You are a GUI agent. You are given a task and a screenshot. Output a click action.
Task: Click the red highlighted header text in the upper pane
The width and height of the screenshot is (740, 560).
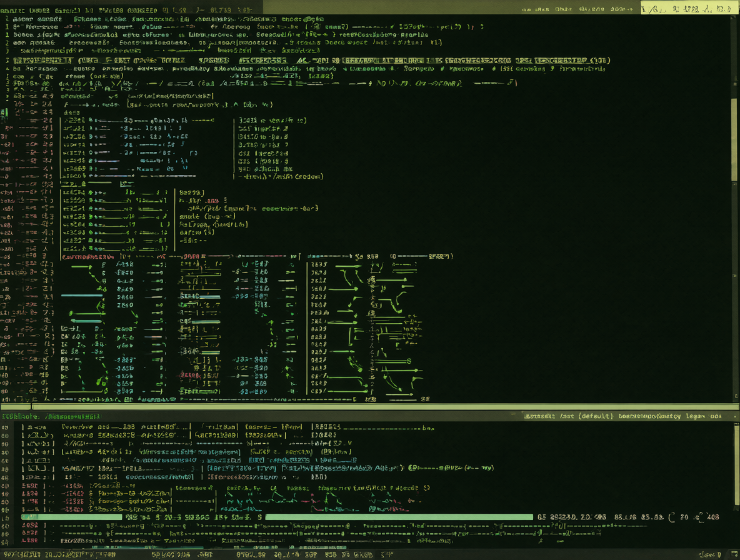87,257
